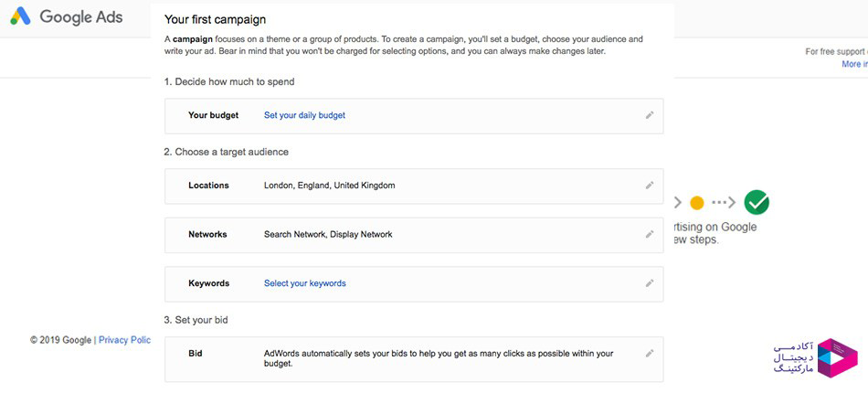The width and height of the screenshot is (868, 393).
Task: Click Search Network, Display Network text
Action: pyautogui.click(x=328, y=234)
